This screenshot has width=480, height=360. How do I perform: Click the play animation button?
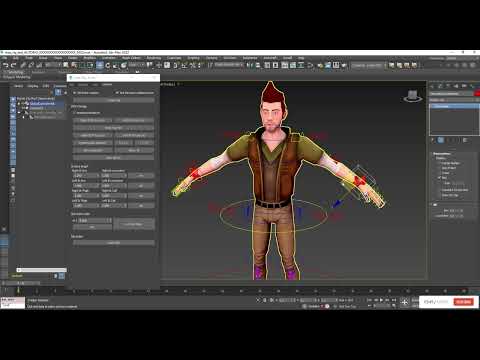pyautogui.click(x=381, y=300)
